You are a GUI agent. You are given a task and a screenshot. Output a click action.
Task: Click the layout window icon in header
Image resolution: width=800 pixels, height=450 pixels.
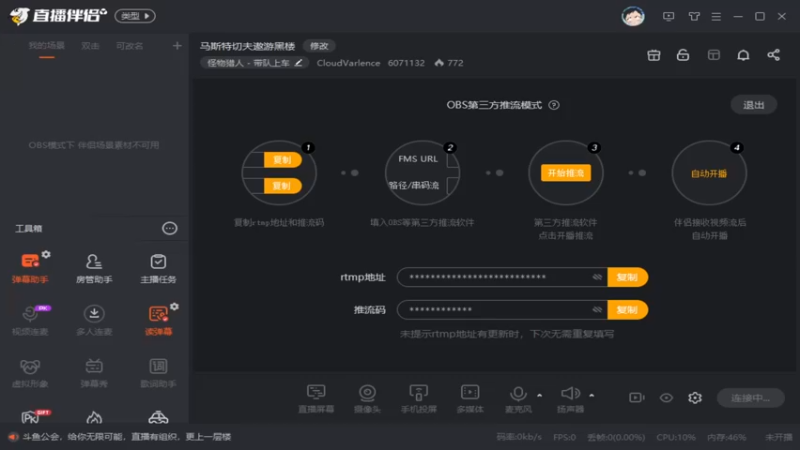714,55
